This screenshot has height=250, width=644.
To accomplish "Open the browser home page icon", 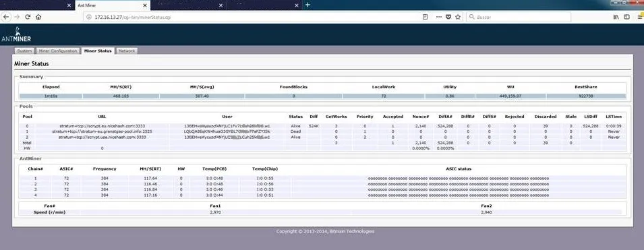I will (x=38, y=17).
